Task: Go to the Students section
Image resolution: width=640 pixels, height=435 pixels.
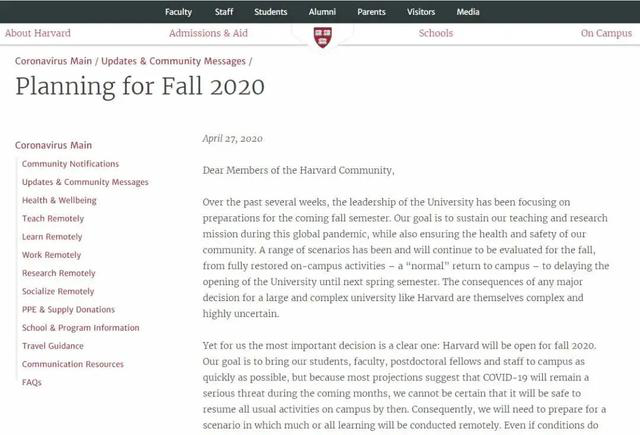Action: click(x=270, y=12)
